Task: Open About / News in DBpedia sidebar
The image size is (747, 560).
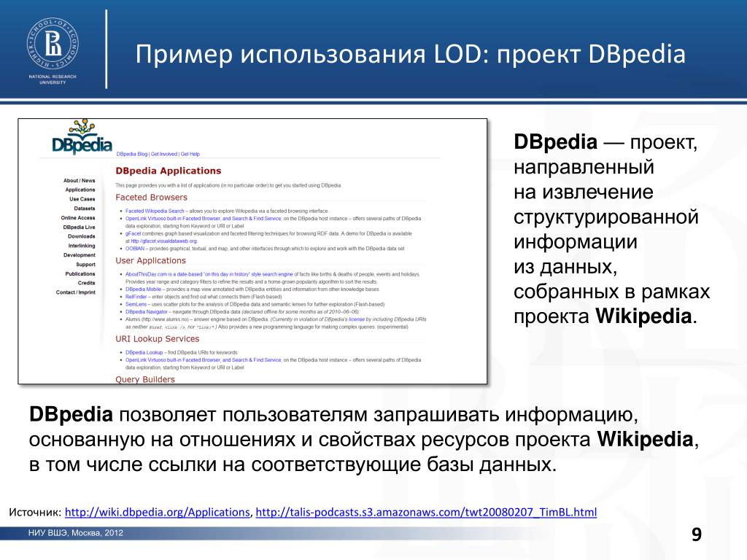Action: pyautogui.click(x=79, y=181)
